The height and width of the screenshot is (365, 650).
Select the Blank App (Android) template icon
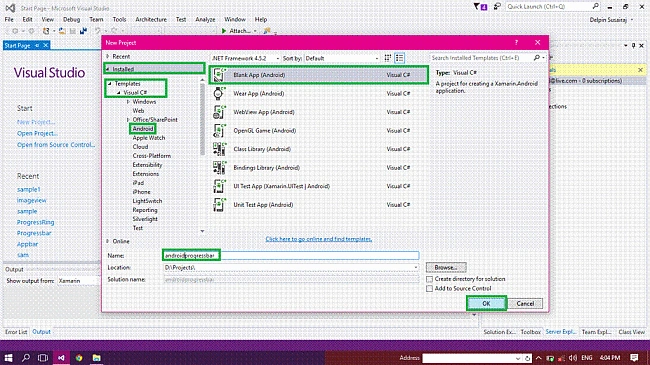pyautogui.click(x=219, y=75)
